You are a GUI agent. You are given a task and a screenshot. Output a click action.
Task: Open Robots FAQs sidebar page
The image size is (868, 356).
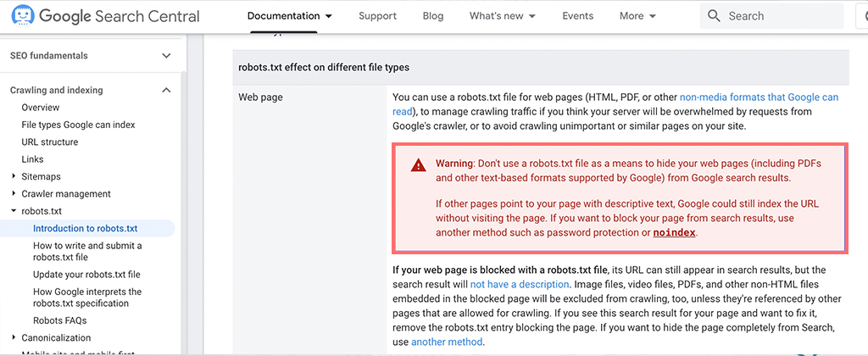(x=60, y=320)
